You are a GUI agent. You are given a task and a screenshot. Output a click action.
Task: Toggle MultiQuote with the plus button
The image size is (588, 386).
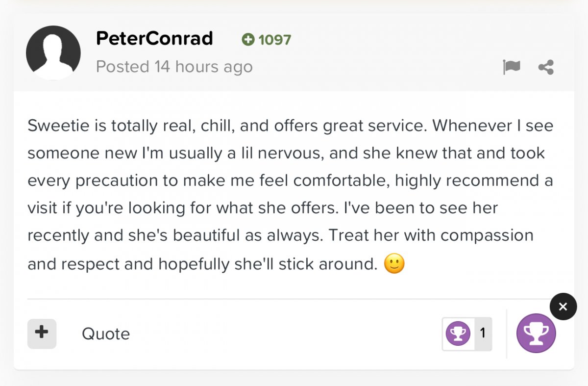pos(42,334)
